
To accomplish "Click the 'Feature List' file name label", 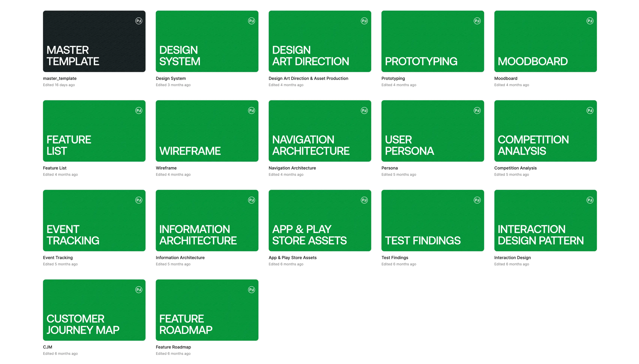I will pos(55,168).
